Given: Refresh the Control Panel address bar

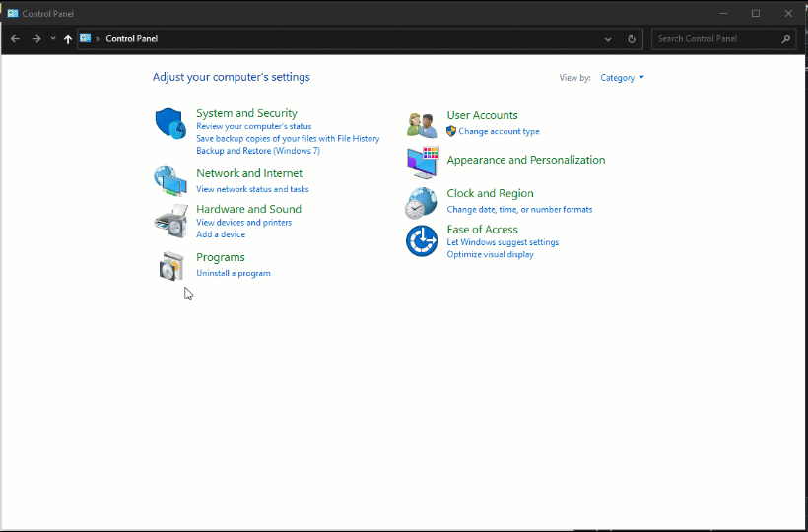Looking at the screenshot, I should [x=632, y=39].
